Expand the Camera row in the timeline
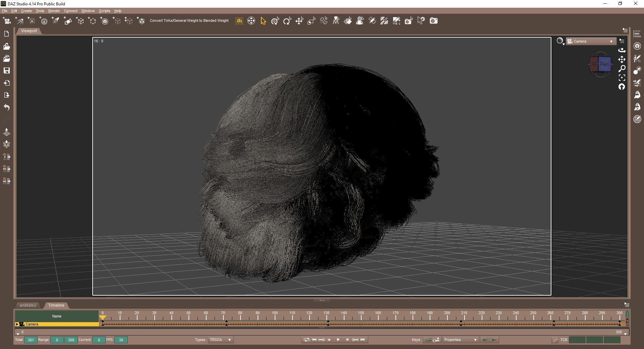644x349 pixels. pyautogui.click(x=17, y=324)
